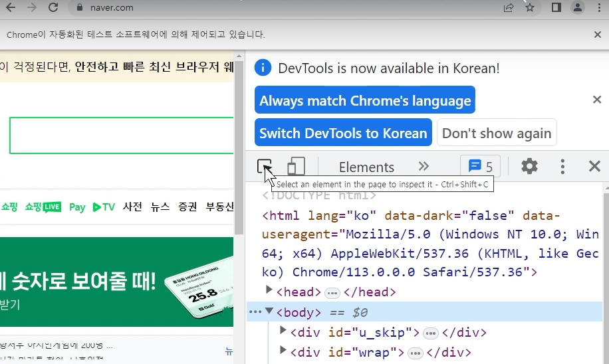This screenshot has width=609, height=364.
Task: Open Naver TV link
Action: tap(104, 207)
